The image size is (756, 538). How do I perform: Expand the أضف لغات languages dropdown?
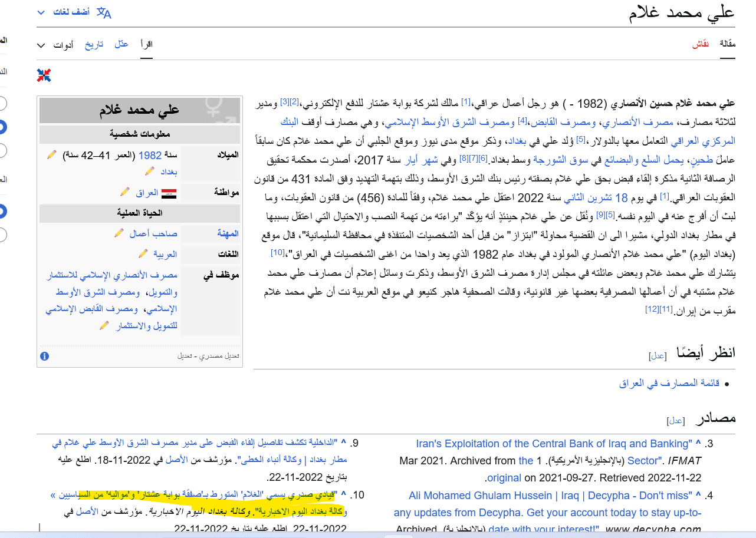click(x=72, y=12)
